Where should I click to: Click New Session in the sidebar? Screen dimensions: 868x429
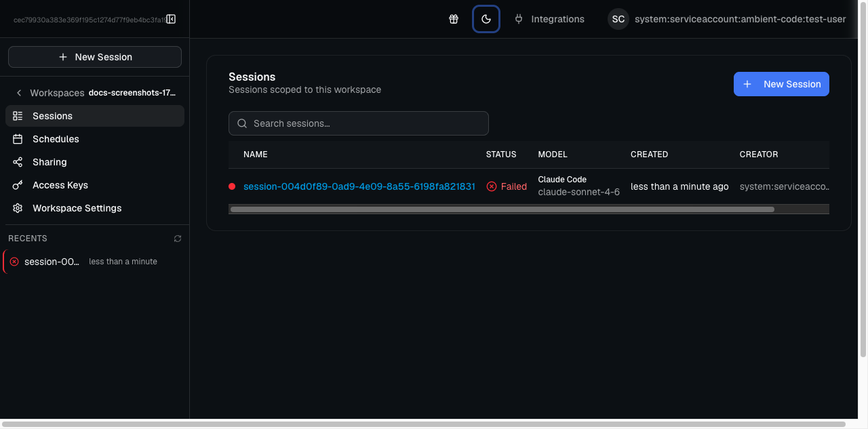[x=94, y=57]
